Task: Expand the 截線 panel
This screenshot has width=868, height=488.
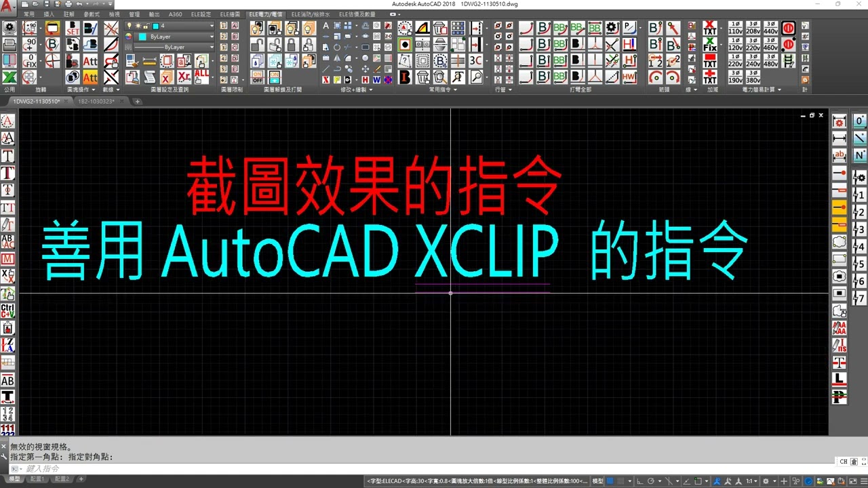Action: tap(111, 89)
